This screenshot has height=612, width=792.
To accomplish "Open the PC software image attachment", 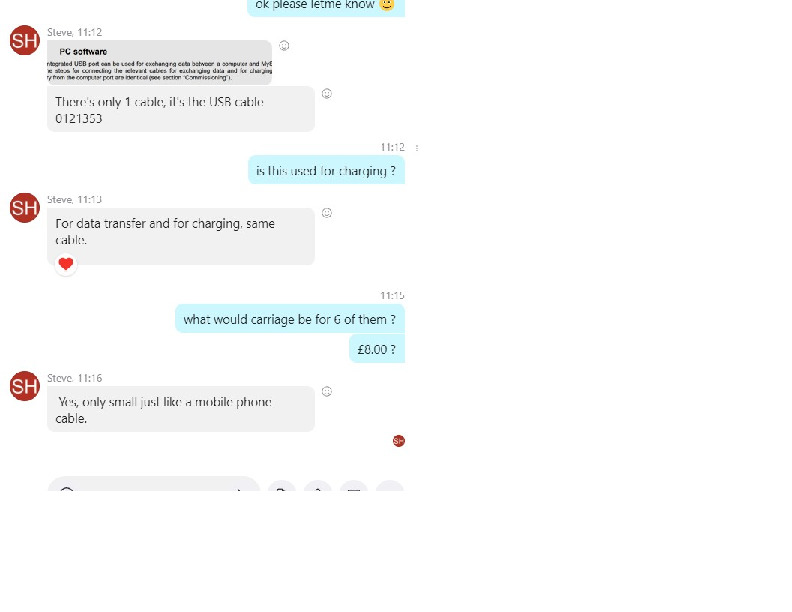I will pos(159,62).
